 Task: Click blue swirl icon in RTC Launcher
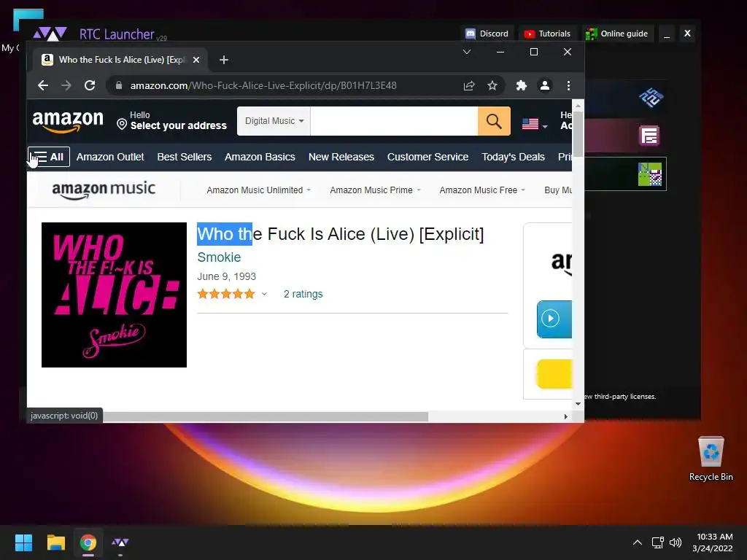coord(651,97)
